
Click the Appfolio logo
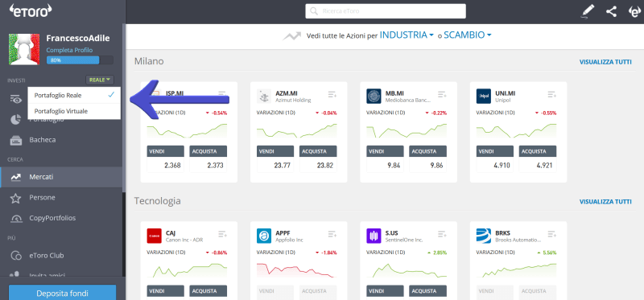click(264, 236)
